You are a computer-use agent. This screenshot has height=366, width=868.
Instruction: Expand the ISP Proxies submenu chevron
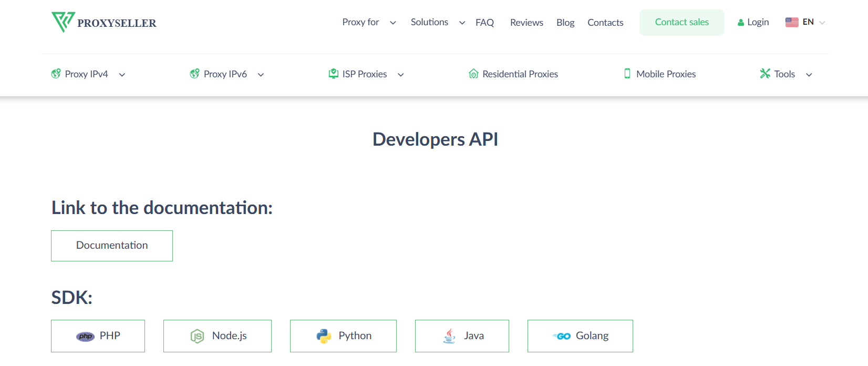pyautogui.click(x=401, y=75)
